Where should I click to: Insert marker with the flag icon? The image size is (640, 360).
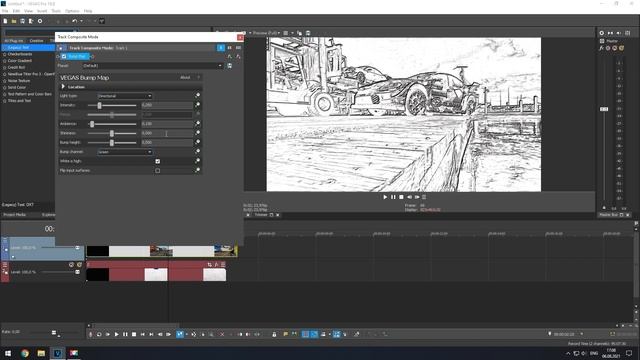coord(285,334)
